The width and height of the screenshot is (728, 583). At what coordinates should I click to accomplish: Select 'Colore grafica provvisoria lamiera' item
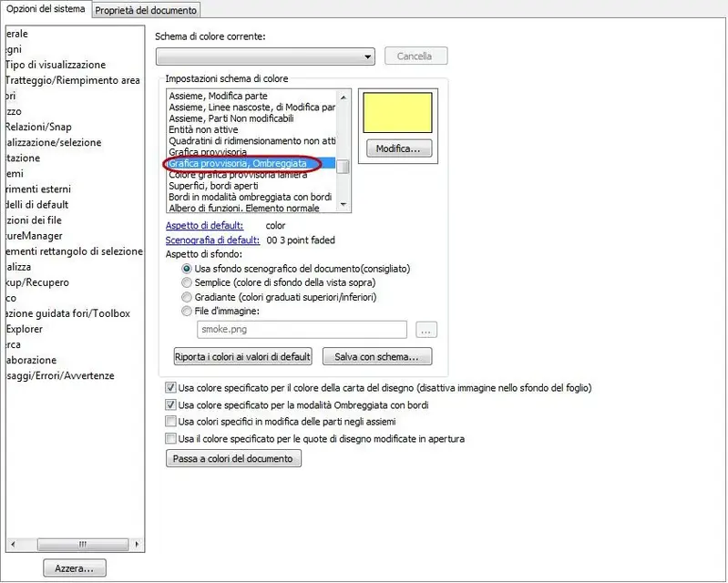pyautogui.click(x=251, y=175)
